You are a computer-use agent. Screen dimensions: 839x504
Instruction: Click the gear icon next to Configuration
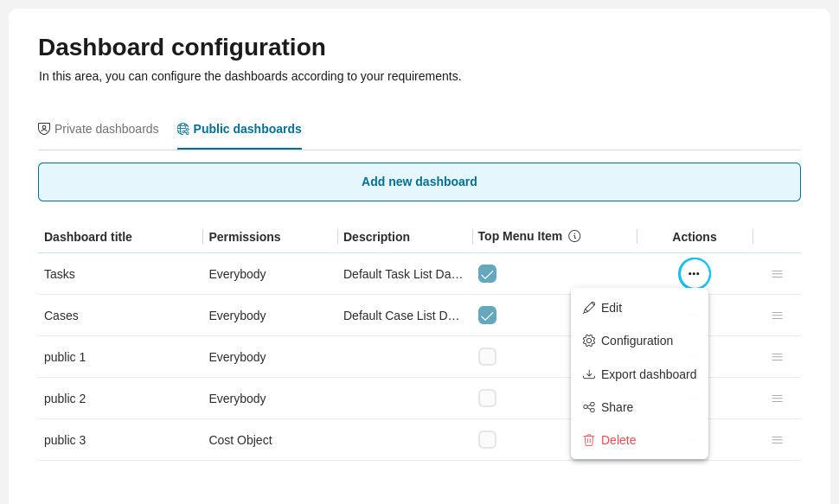coord(589,341)
